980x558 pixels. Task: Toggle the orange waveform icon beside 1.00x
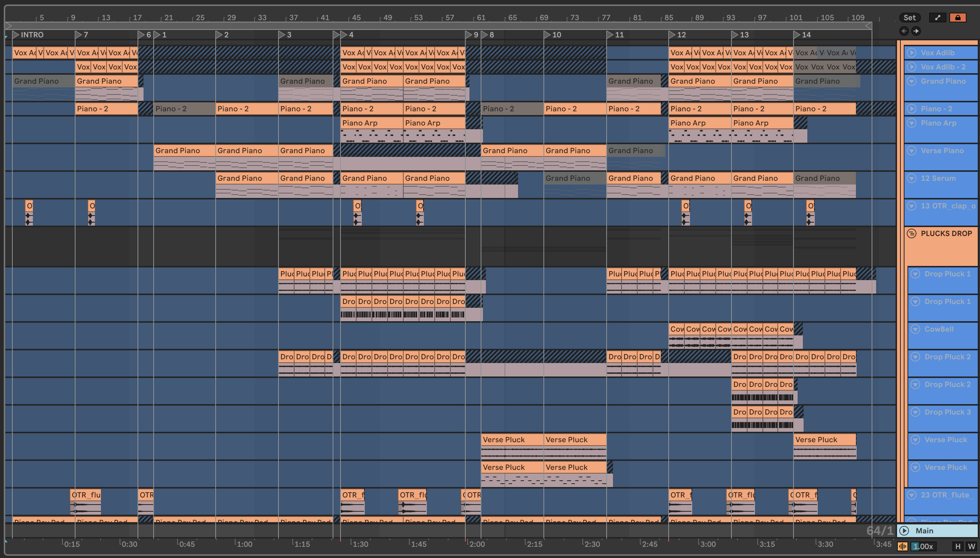(903, 546)
